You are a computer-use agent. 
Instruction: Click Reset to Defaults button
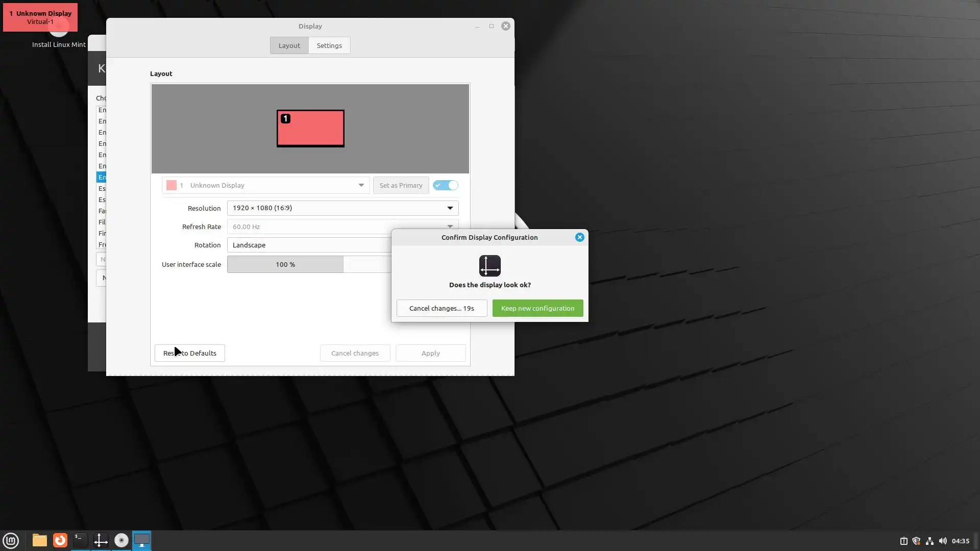[190, 353]
